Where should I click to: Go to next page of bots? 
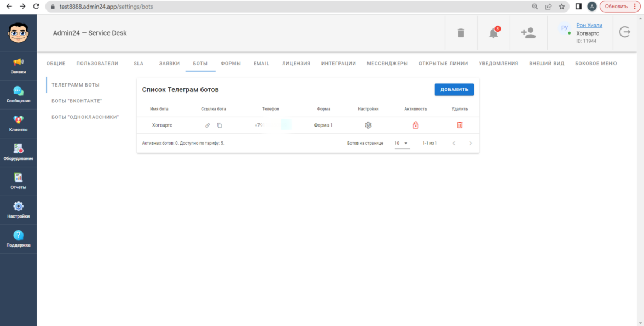pyautogui.click(x=470, y=144)
